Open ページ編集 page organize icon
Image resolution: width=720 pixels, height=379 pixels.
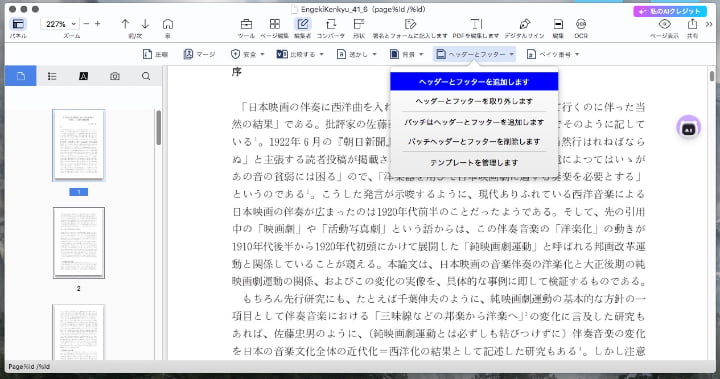pyautogui.click(x=275, y=24)
